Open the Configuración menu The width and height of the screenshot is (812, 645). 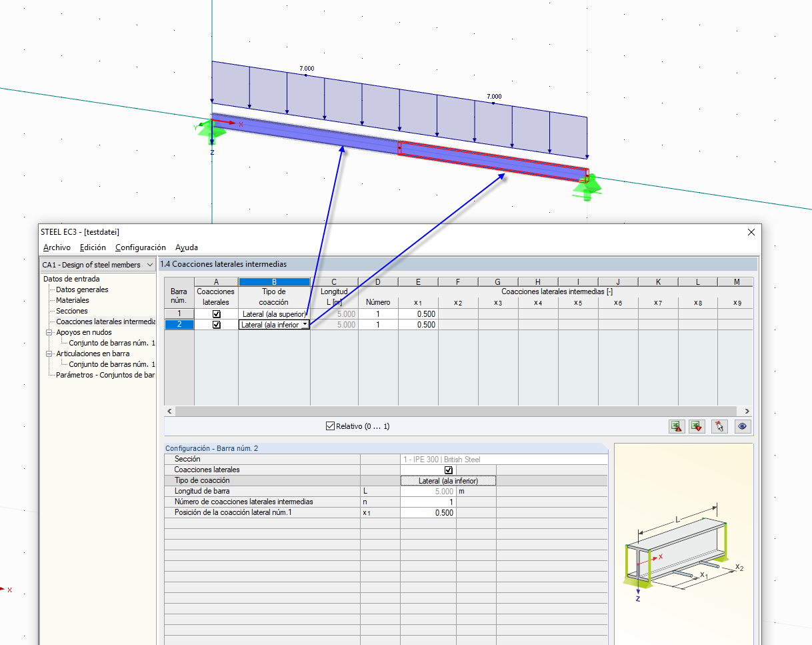tap(141, 247)
